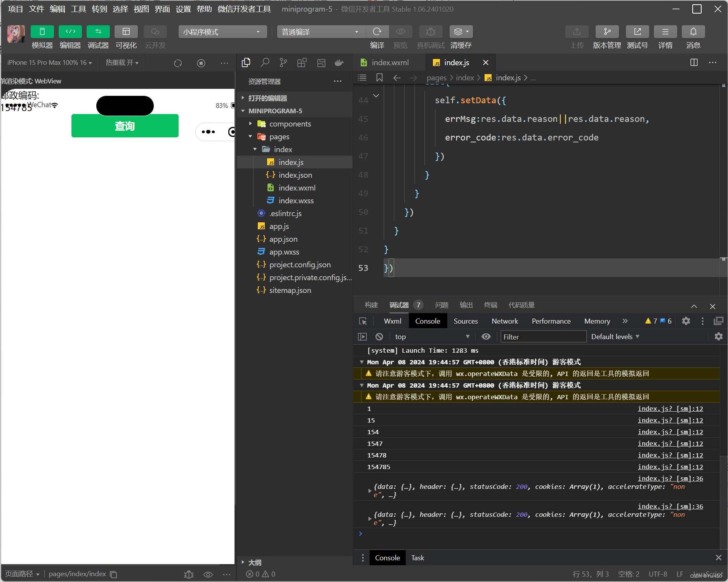Click the preview eye icon
This screenshot has height=582, width=728.
coord(401,31)
